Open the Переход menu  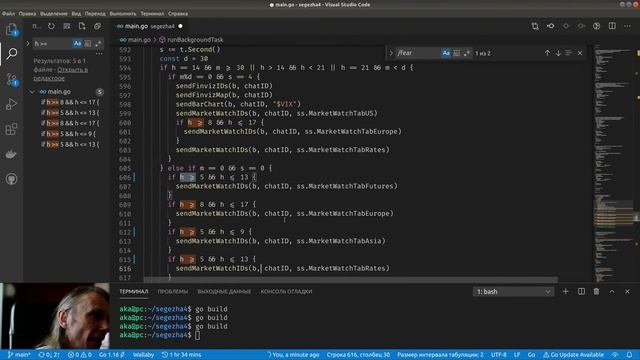pos(95,13)
